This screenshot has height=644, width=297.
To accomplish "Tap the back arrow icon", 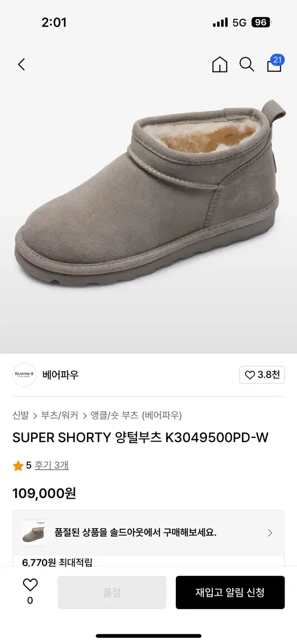I will click(21, 64).
